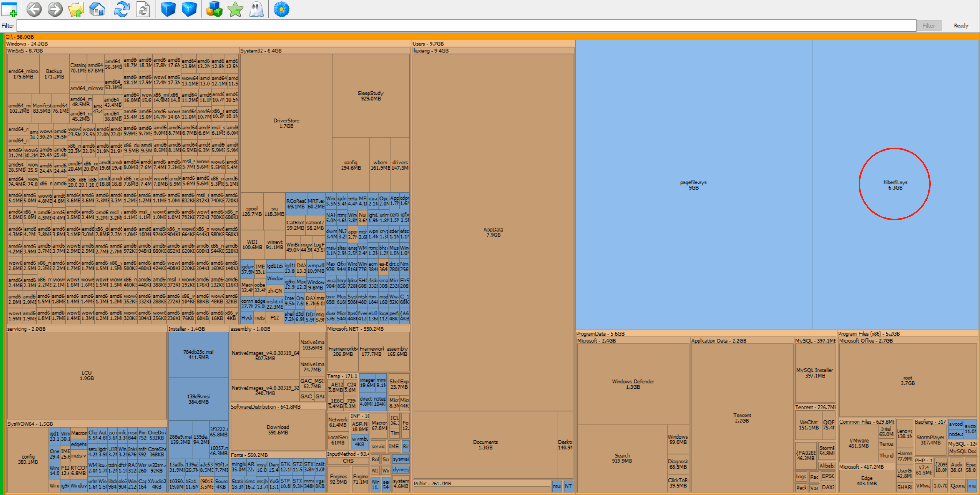
Task: Click the green star icon
Action: tap(235, 9)
